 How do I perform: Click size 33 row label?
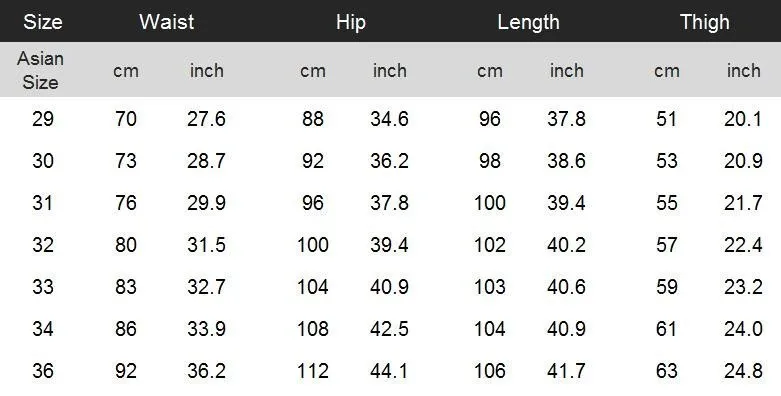pyautogui.click(x=42, y=287)
